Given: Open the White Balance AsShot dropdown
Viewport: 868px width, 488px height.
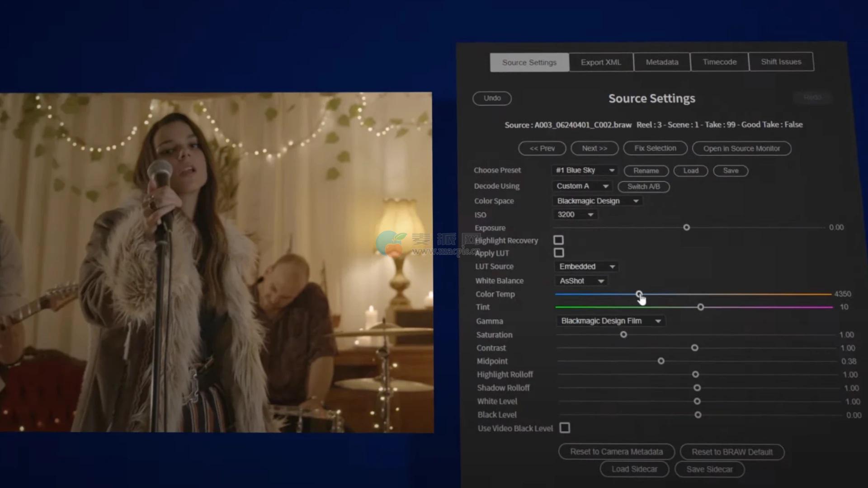Looking at the screenshot, I should coord(581,281).
